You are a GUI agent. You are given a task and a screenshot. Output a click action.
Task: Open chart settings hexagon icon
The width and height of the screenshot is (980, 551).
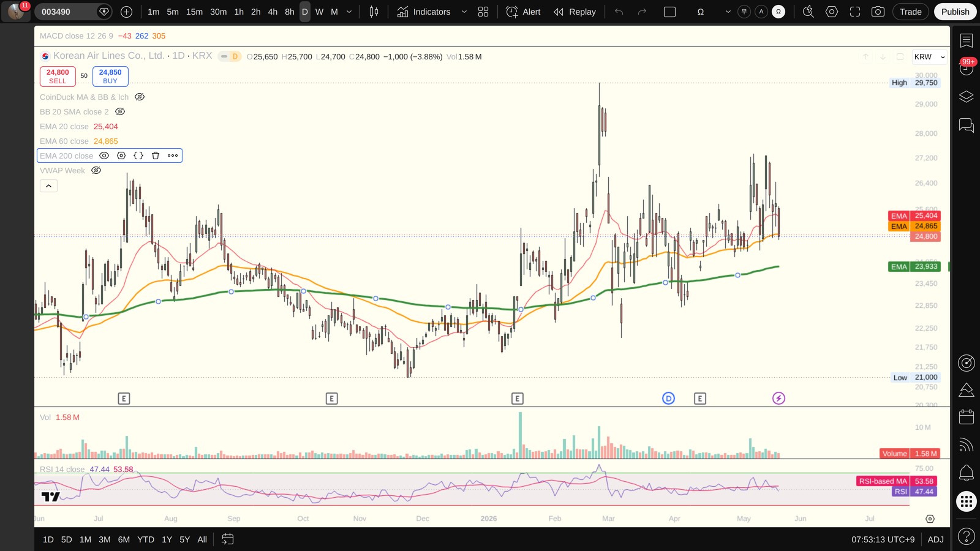point(832,12)
